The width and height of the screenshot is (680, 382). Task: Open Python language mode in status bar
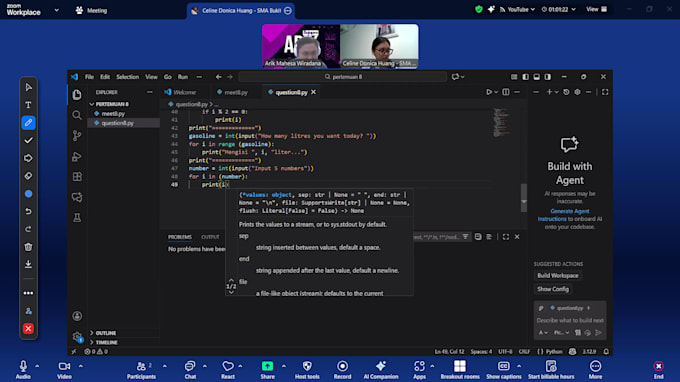[554, 351]
